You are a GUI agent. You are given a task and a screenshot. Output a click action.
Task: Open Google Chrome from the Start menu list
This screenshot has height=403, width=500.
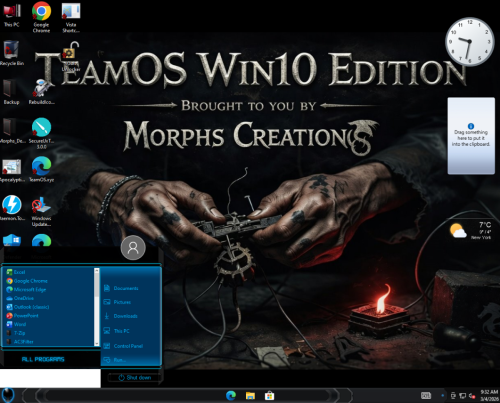[x=50, y=281]
